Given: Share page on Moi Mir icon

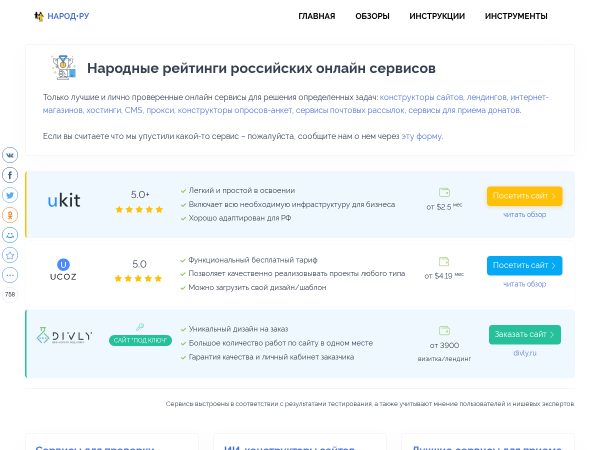Looking at the screenshot, I should pos(10,235).
